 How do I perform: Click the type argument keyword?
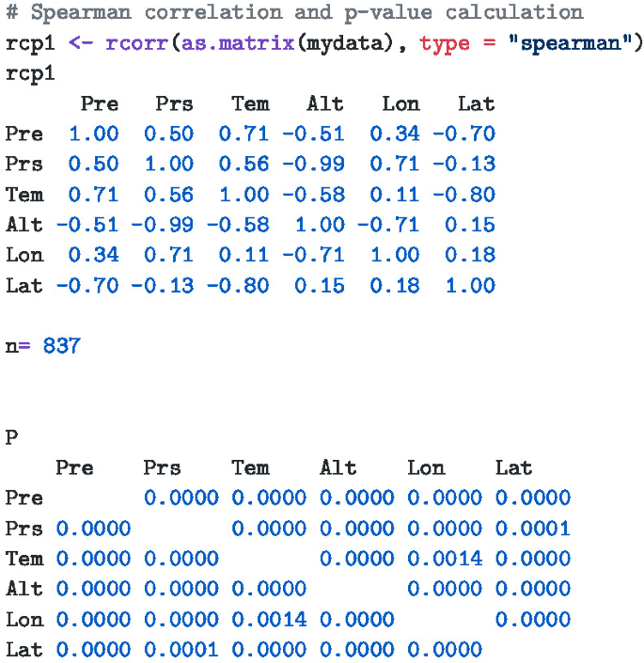click(445, 43)
